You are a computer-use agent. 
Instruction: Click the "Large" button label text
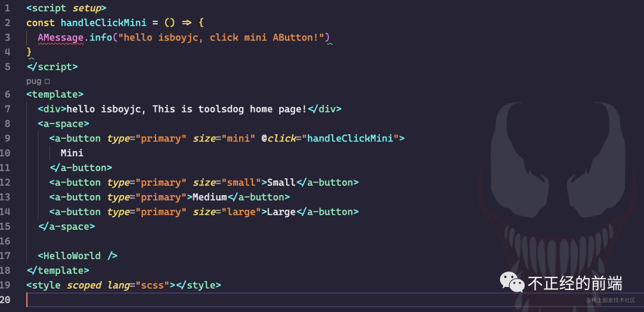click(x=281, y=212)
